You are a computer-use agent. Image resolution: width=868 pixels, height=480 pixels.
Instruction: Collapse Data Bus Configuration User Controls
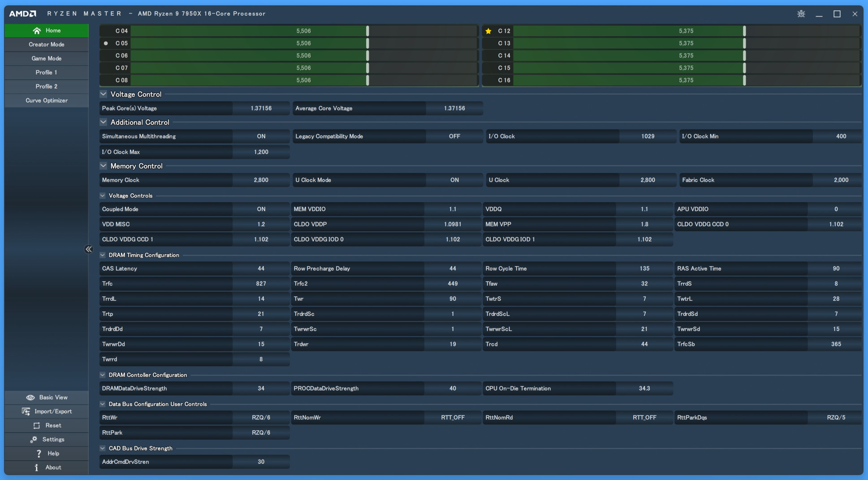pos(103,404)
